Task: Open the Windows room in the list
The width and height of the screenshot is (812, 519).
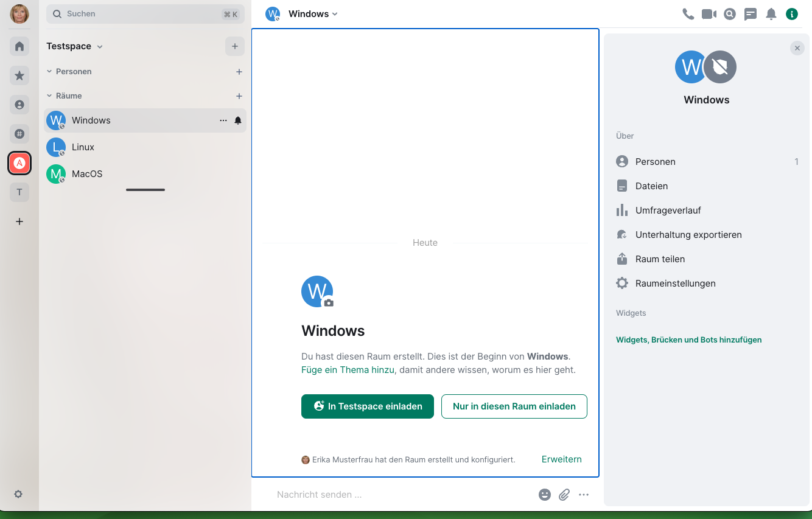Action: [145, 120]
